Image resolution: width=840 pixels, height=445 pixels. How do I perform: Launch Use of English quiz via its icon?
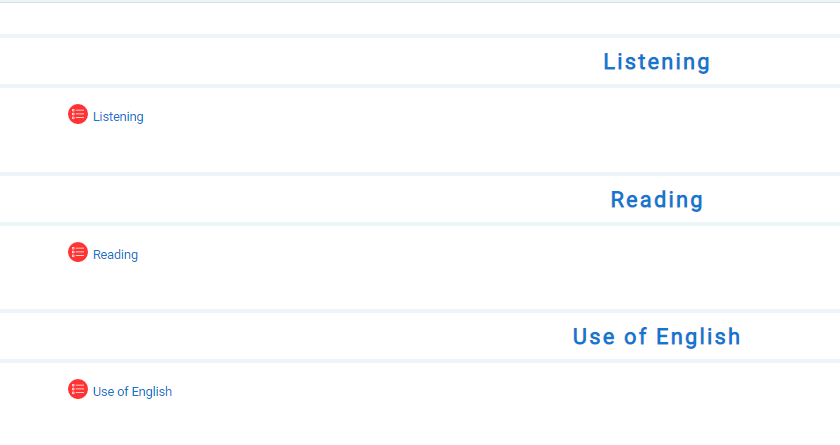(x=78, y=390)
